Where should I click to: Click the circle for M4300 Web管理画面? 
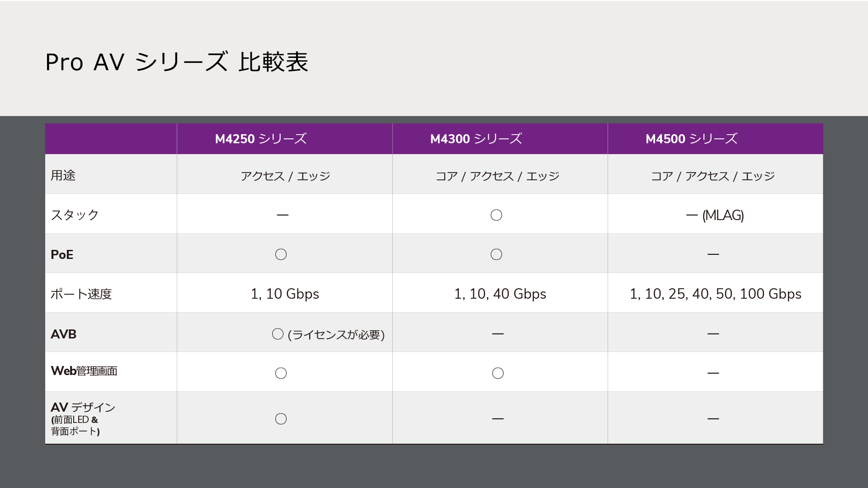pyautogui.click(x=498, y=373)
